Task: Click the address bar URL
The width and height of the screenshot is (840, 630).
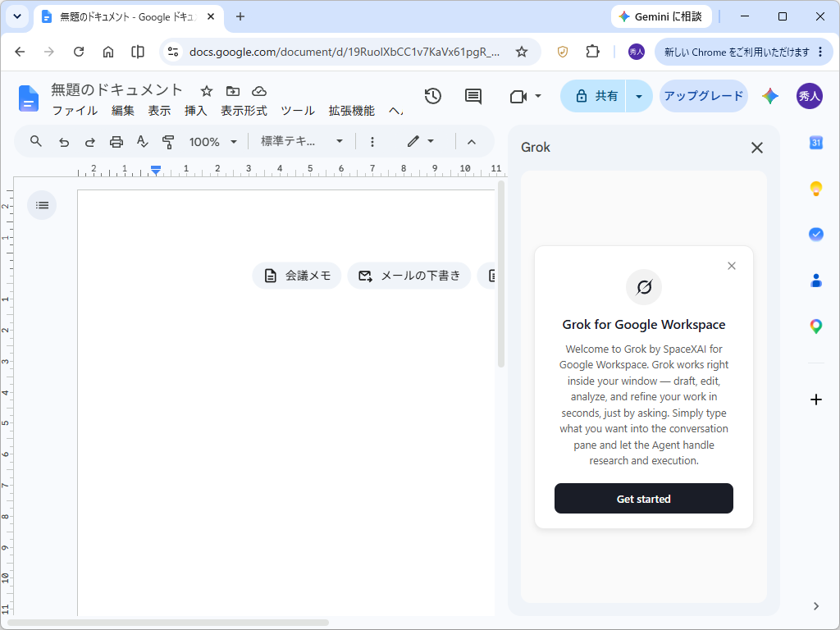Action: pyautogui.click(x=345, y=52)
